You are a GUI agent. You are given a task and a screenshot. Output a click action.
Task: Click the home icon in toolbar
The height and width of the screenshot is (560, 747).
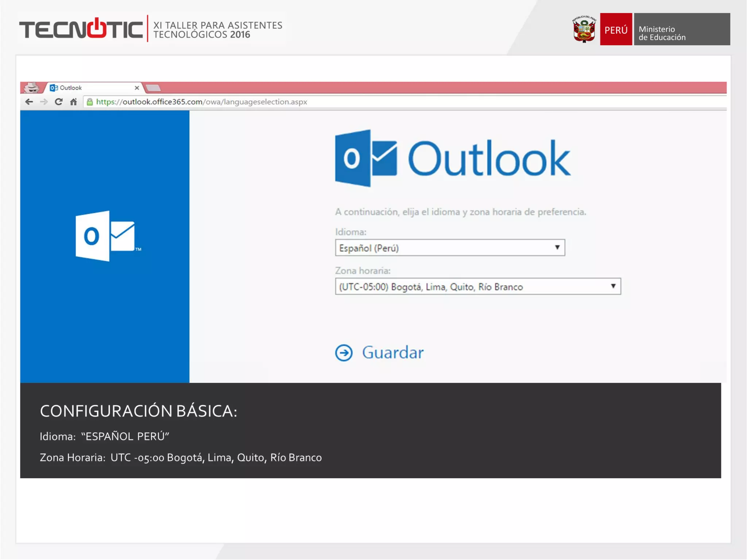73,102
